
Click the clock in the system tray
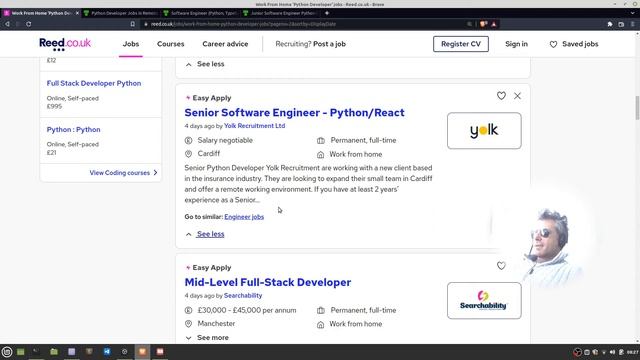pyautogui.click(x=632, y=352)
